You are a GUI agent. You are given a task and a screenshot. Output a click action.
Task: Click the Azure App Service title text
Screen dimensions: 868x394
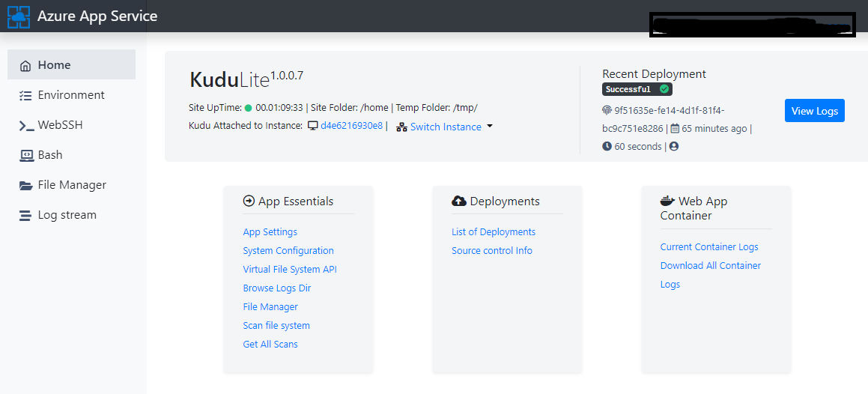click(97, 16)
